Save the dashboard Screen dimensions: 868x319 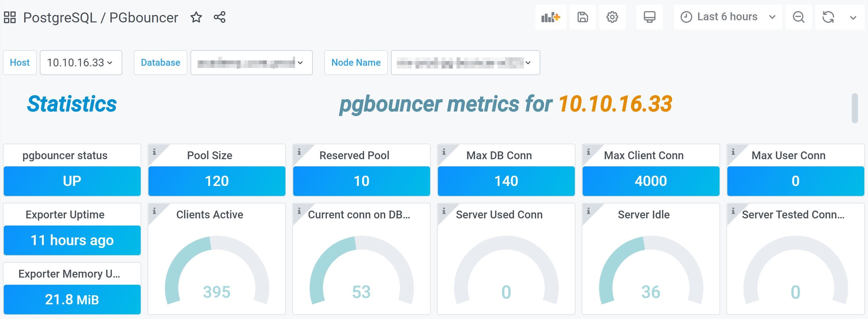tap(583, 17)
